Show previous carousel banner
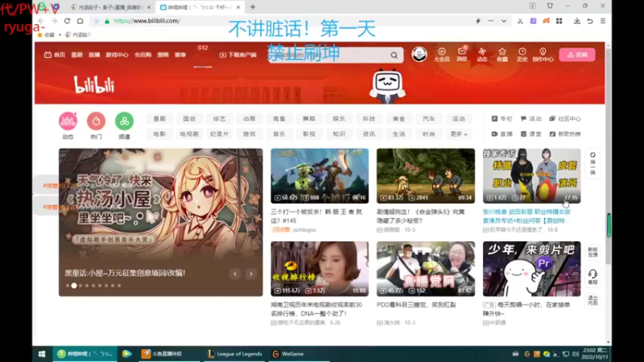The image size is (644, 362). pyautogui.click(x=235, y=274)
